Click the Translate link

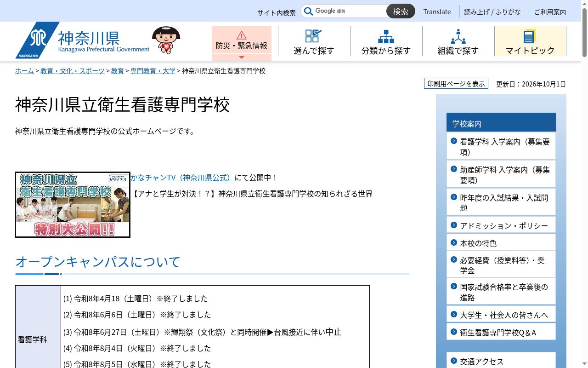coord(437,11)
